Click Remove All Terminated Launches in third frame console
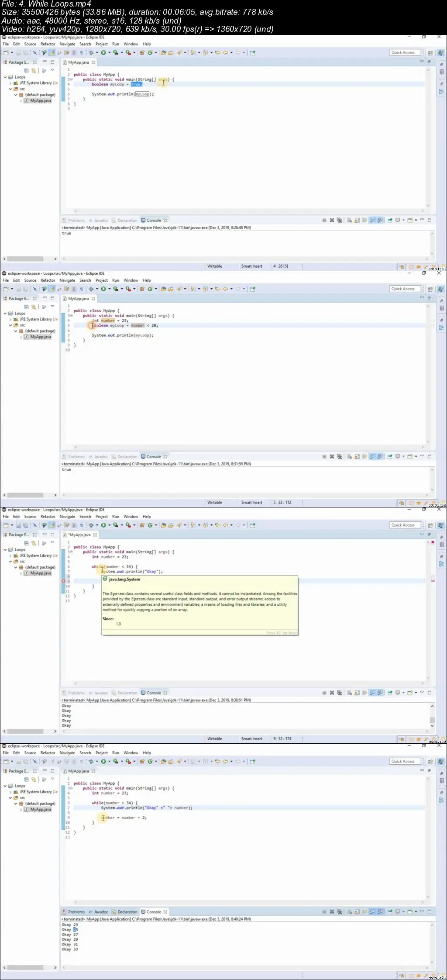Screen dimensions: 447x980 pos(339,693)
